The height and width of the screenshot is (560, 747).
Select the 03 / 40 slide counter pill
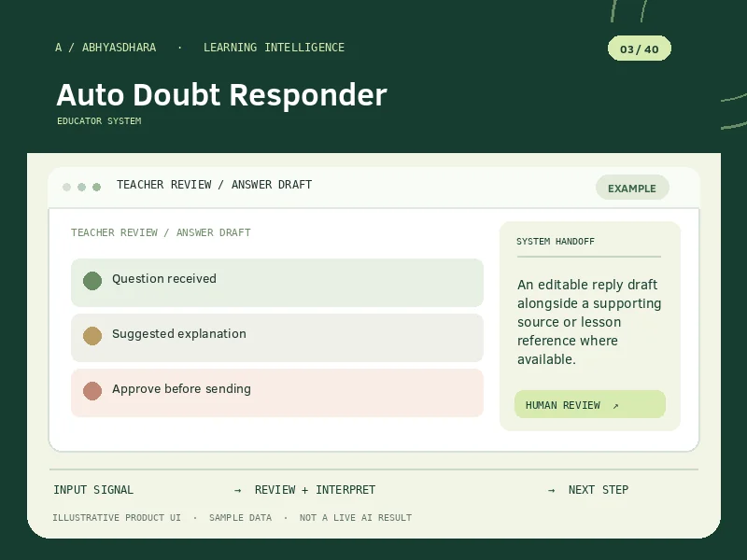pos(640,49)
